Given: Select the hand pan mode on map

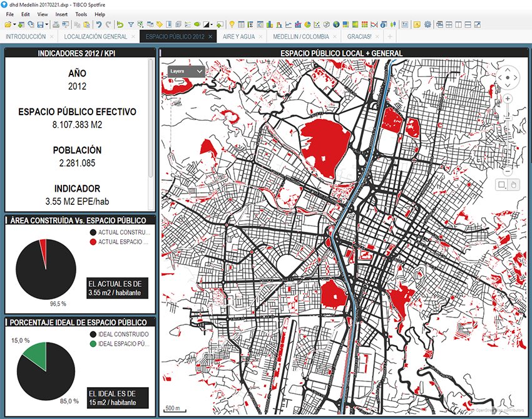Looking at the screenshot, I should [514, 185].
